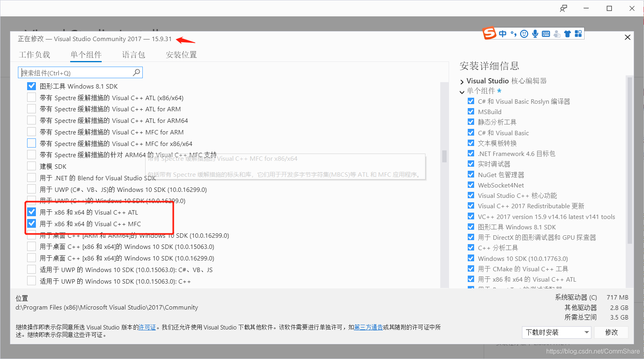Uncheck 文本模板转换 in install details
The width and height of the screenshot is (644, 359).
(471, 143)
